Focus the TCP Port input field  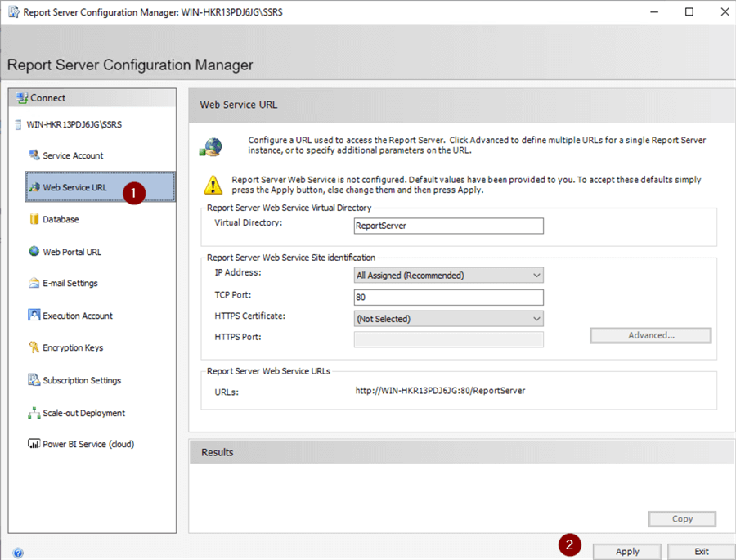(448, 298)
